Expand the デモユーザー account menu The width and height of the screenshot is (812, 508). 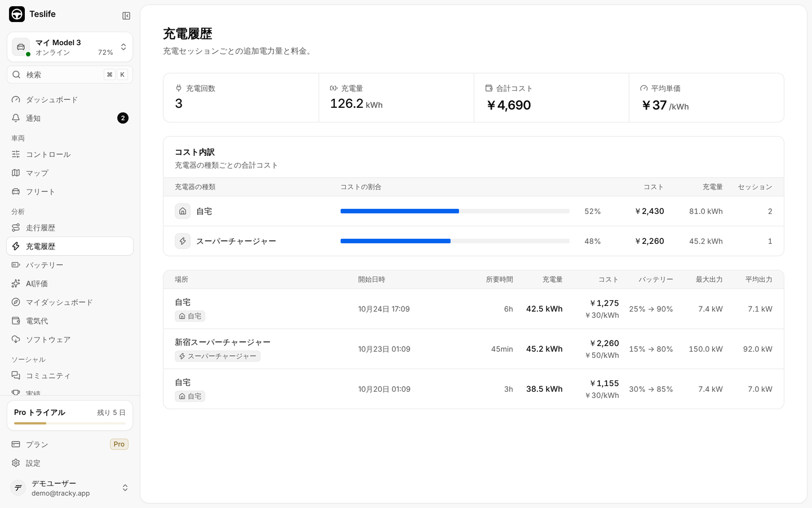70,488
